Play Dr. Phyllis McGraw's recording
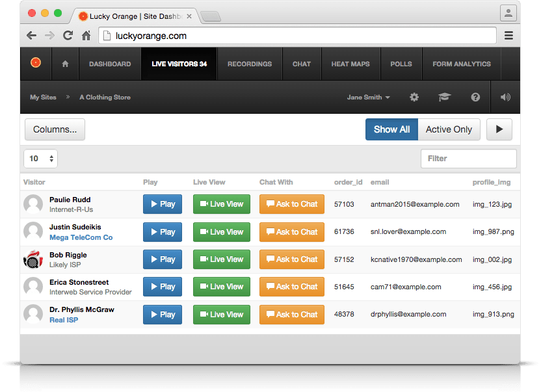The image size is (541, 392). tap(163, 315)
